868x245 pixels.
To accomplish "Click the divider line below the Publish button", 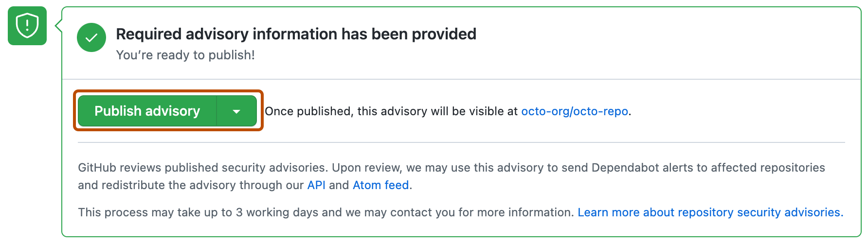I will click(461, 142).
